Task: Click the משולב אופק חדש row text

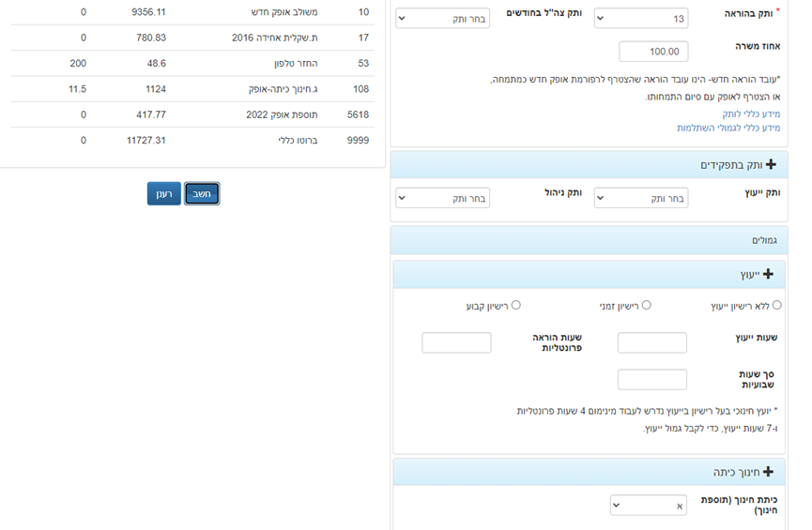Action: click(284, 12)
